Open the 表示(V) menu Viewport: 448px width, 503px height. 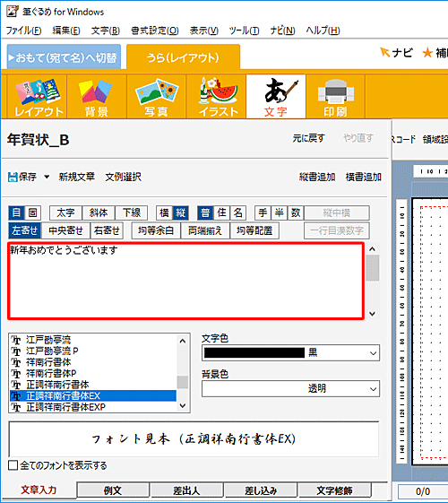[x=203, y=30]
